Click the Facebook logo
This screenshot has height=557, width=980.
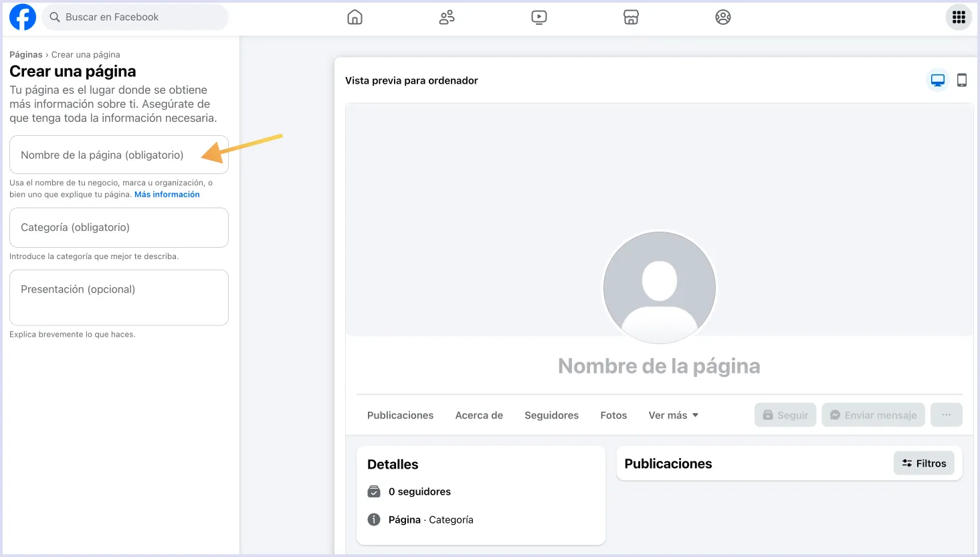[x=22, y=17]
